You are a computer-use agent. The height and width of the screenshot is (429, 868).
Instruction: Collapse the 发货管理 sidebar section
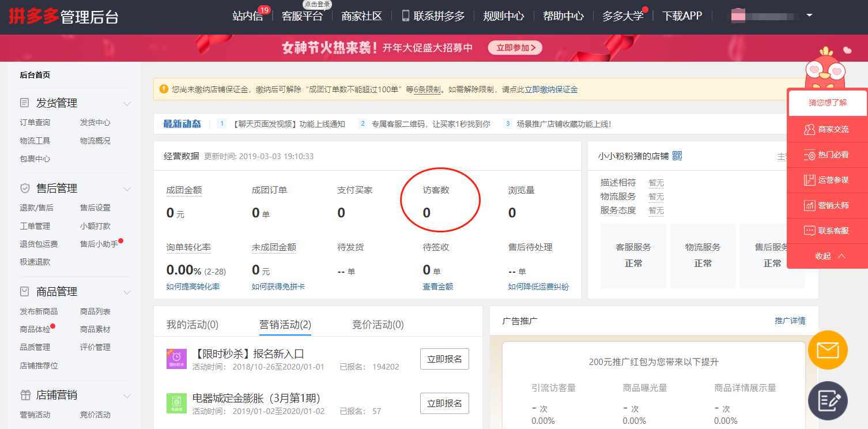click(127, 104)
